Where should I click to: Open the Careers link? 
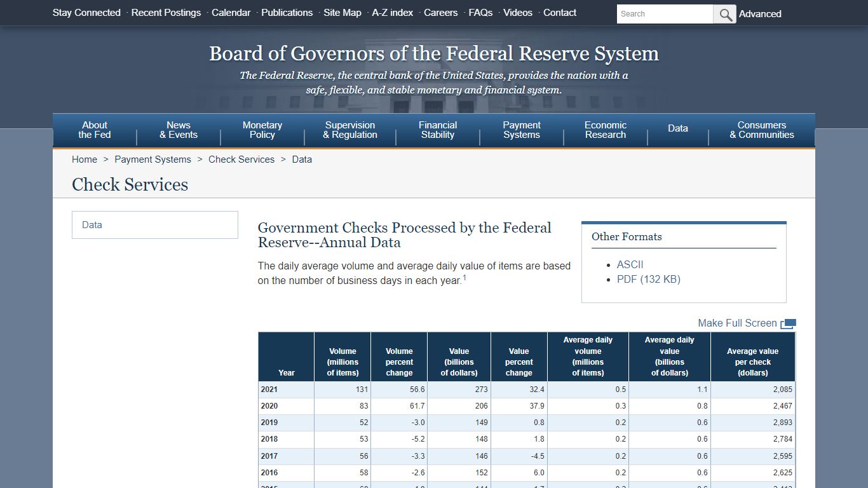point(440,13)
